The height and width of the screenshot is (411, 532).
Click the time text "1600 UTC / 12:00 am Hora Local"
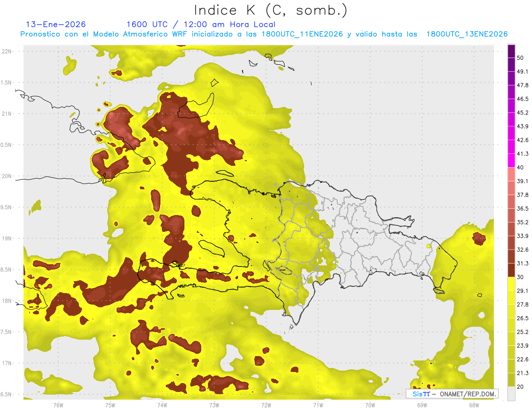point(201,24)
